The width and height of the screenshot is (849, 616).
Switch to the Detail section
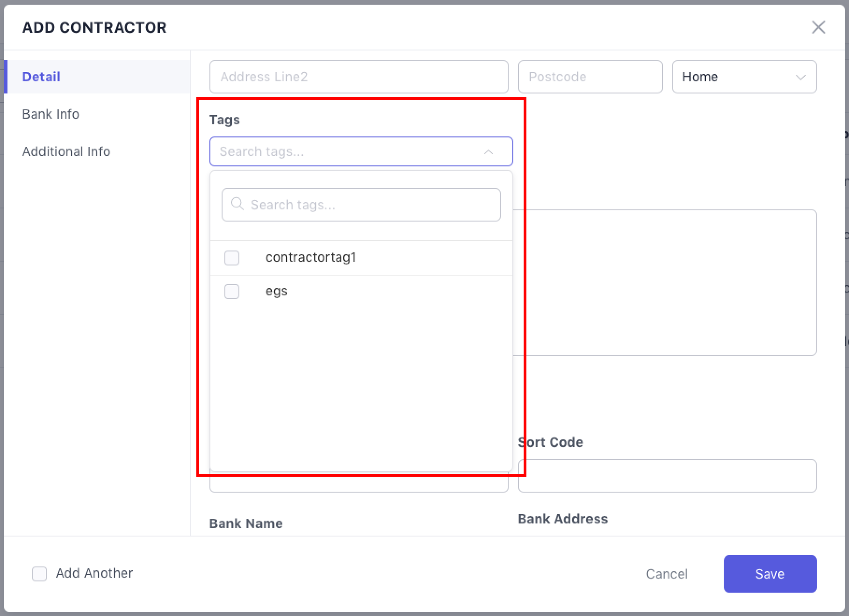click(x=41, y=77)
